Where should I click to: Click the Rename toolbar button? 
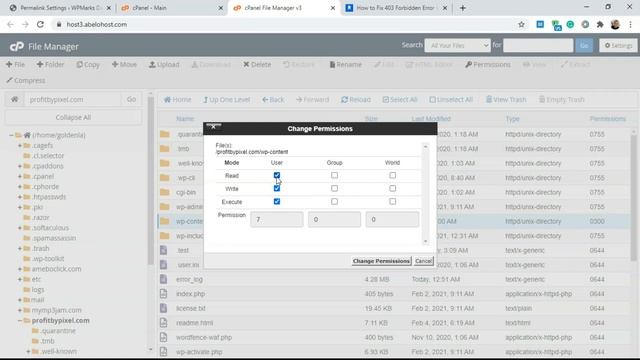click(x=345, y=64)
